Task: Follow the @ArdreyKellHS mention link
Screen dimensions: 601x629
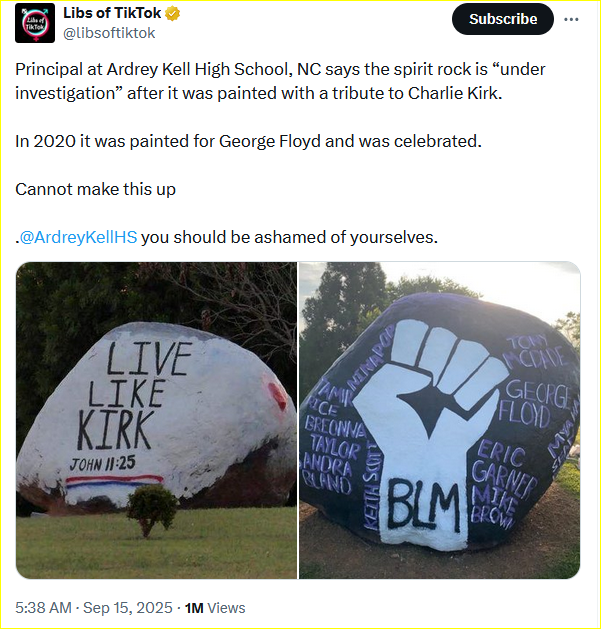Action: coord(78,237)
